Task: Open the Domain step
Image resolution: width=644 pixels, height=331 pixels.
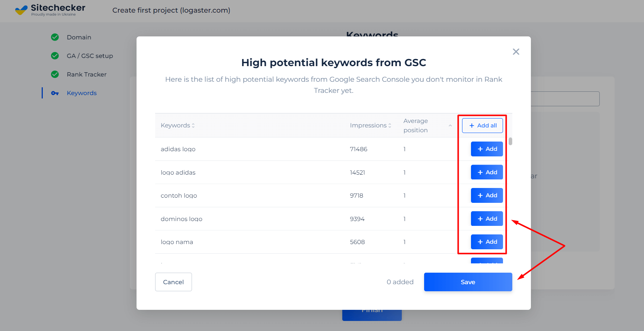Action: point(79,37)
